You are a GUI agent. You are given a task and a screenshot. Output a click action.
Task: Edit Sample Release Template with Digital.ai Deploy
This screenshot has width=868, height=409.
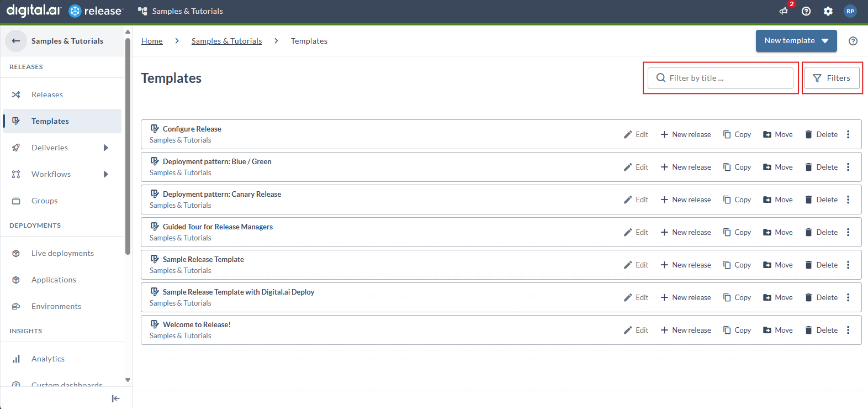(x=636, y=297)
